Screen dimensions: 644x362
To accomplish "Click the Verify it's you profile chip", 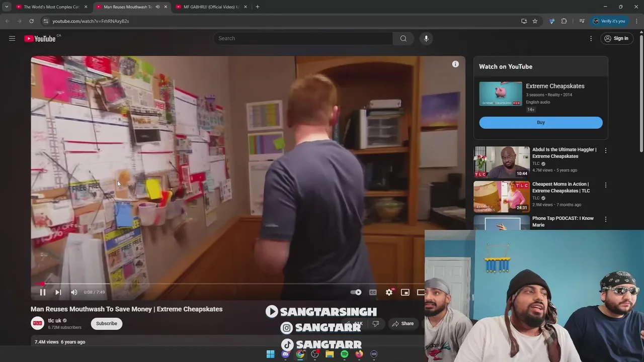I will pyautogui.click(x=609, y=21).
